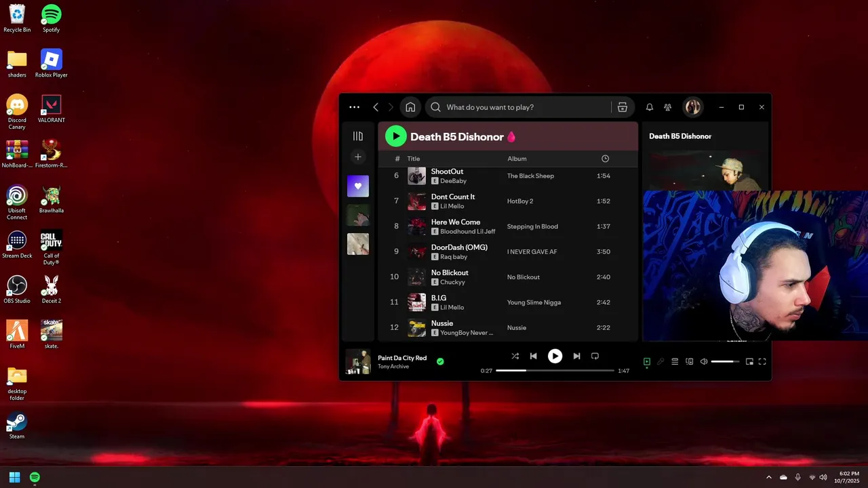The image size is (868, 488).
Task: Open album link Young Slime Nigga
Action: point(534,302)
